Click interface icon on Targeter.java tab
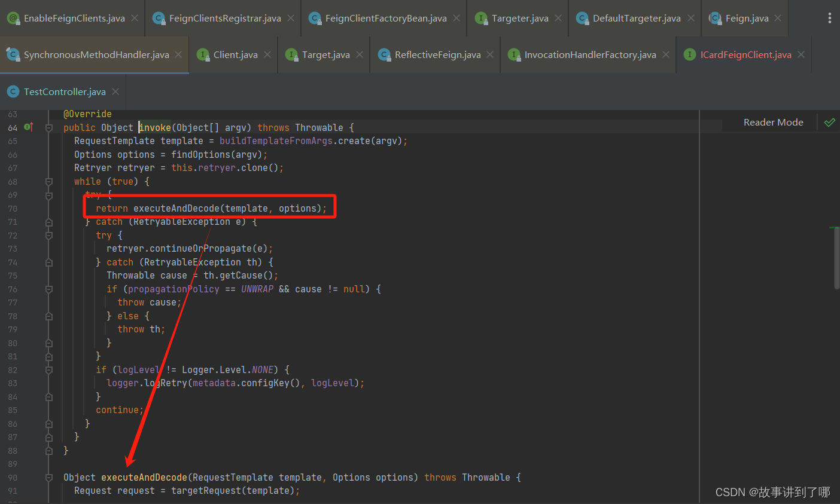Image resolution: width=840 pixels, height=504 pixels. point(481,19)
